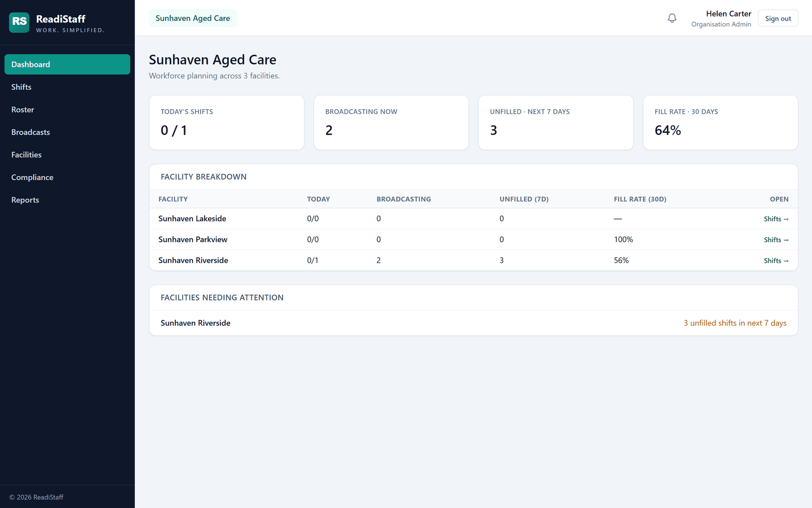Click the Sunhaven Aged Care page heading
The width and height of the screenshot is (812, 508).
(x=212, y=60)
